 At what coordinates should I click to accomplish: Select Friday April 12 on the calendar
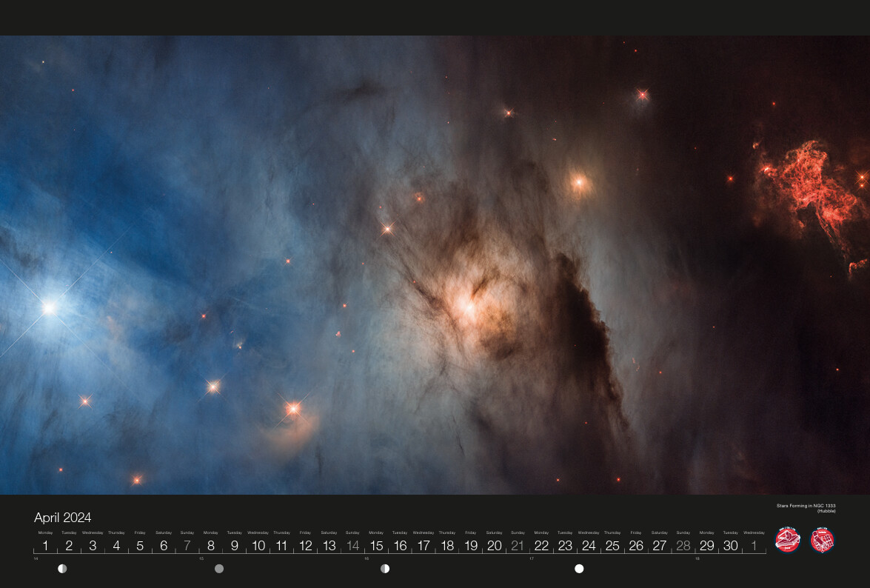(x=305, y=545)
